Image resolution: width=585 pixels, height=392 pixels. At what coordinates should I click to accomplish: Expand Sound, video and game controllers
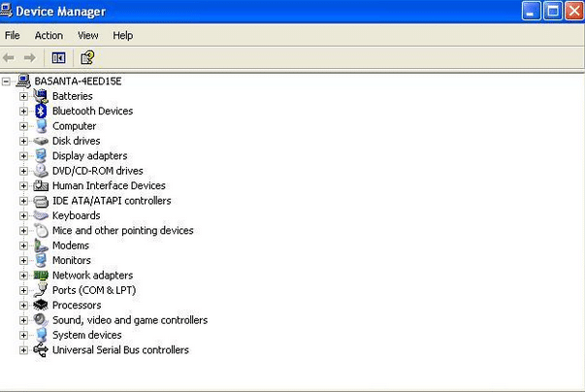[x=23, y=320]
